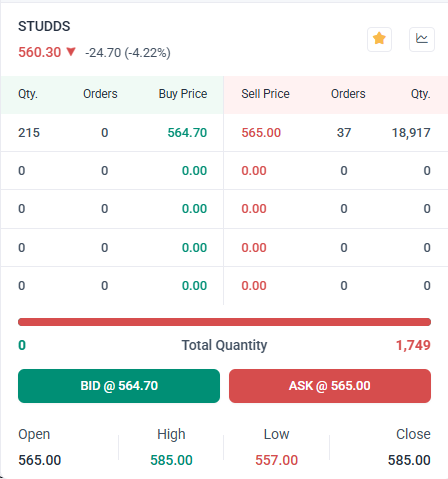Click buy quantity 215
Image resolution: width=448 pixels, height=479 pixels.
coord(29,133)
